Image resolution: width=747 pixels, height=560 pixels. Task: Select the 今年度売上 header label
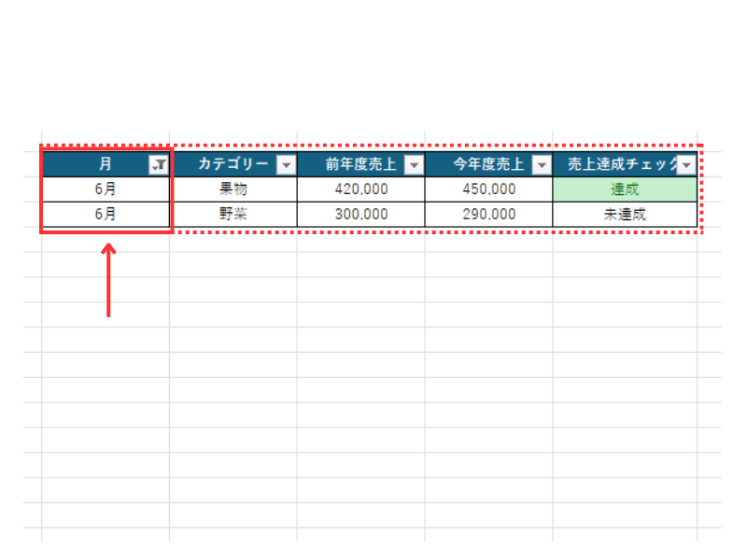point(488,165)
